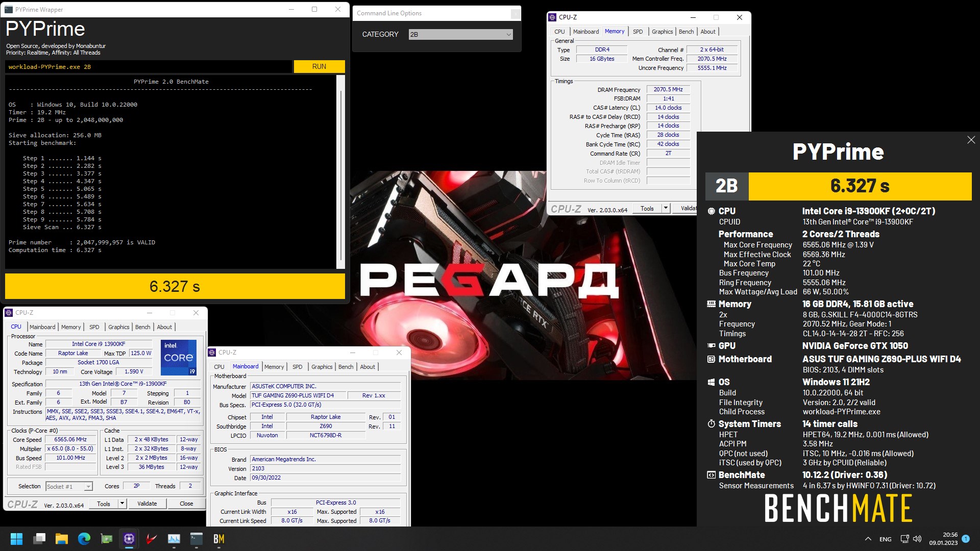Open the red checkmark app in the taskbar
Screen dimensions: 980x551
(152, 539)
